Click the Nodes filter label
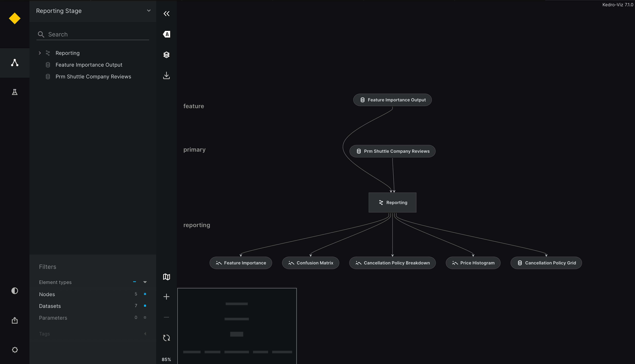 47,294
